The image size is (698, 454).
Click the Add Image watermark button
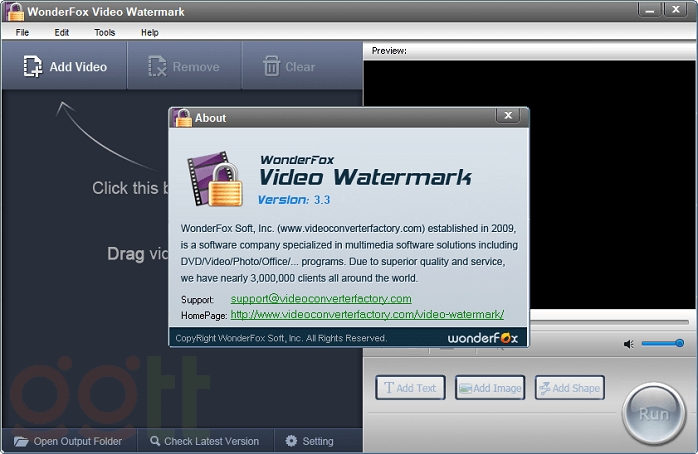coord(490,388)
